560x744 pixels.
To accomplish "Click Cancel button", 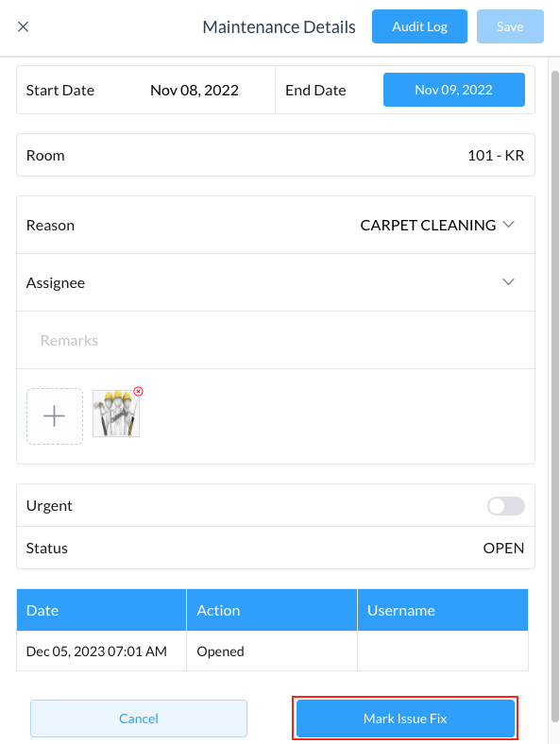I will (139, 719).
